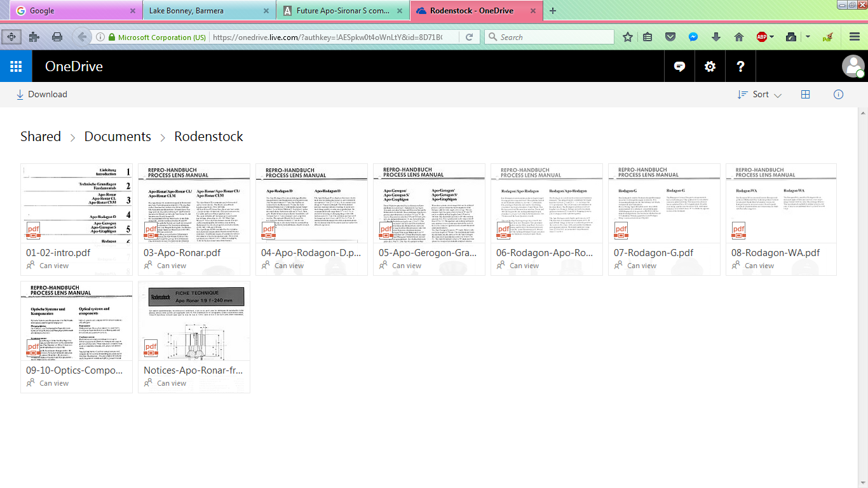Open the OneDrive app launcher grid

[x=16, y=66]
